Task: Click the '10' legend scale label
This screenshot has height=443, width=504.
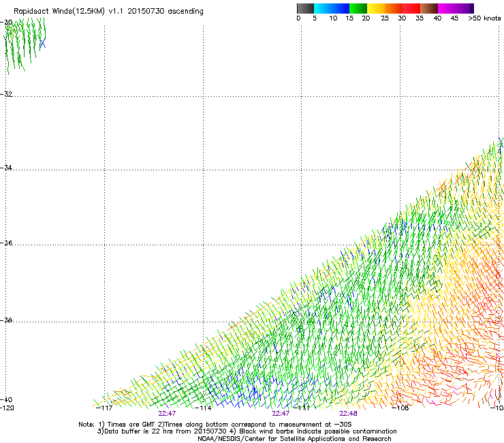Action: click(x=333, y=18)
